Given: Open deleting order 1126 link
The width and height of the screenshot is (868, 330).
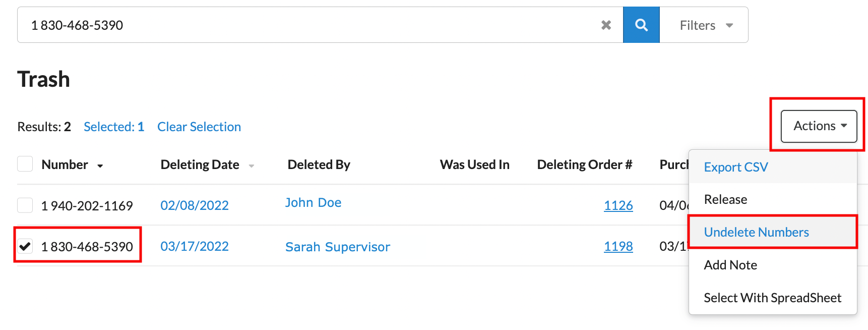Looking at the screenshot, I should point(618,205).
